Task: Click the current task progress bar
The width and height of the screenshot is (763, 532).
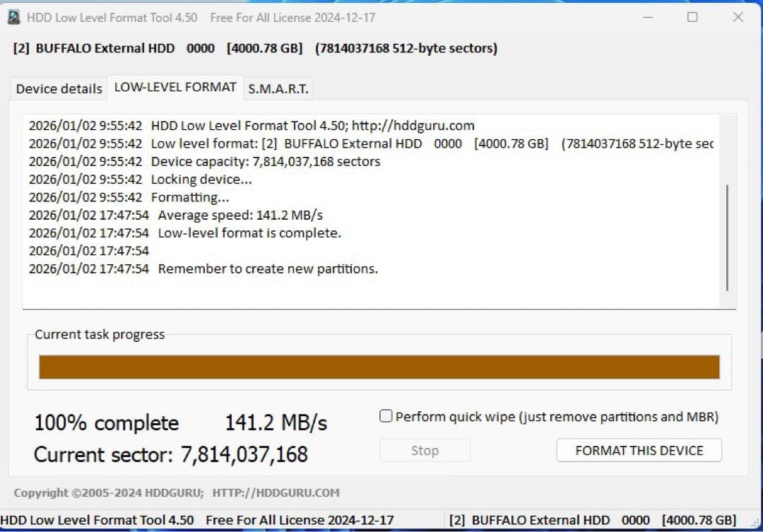Action: tap(380, 367)
